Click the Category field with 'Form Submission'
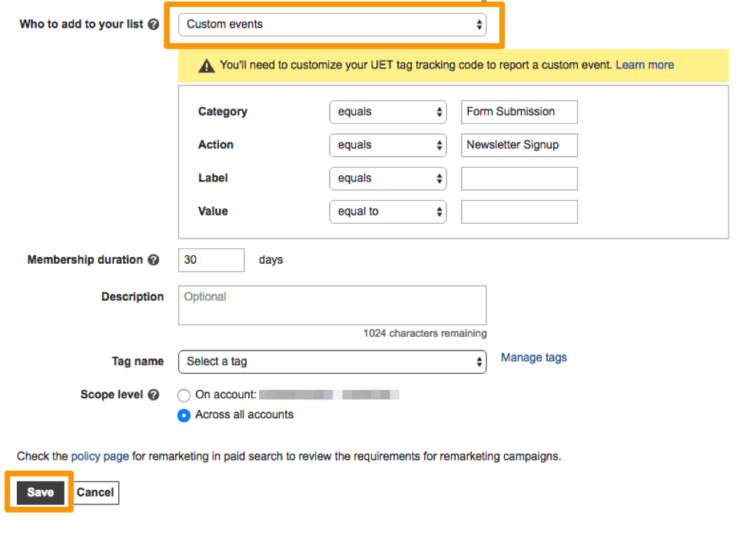The image size is (750, 545). 519,112
